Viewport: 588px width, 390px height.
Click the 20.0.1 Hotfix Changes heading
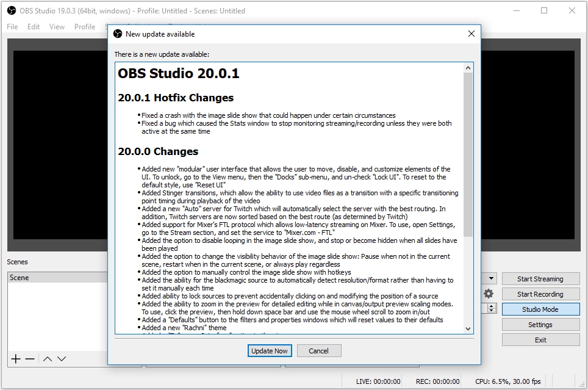176,98
